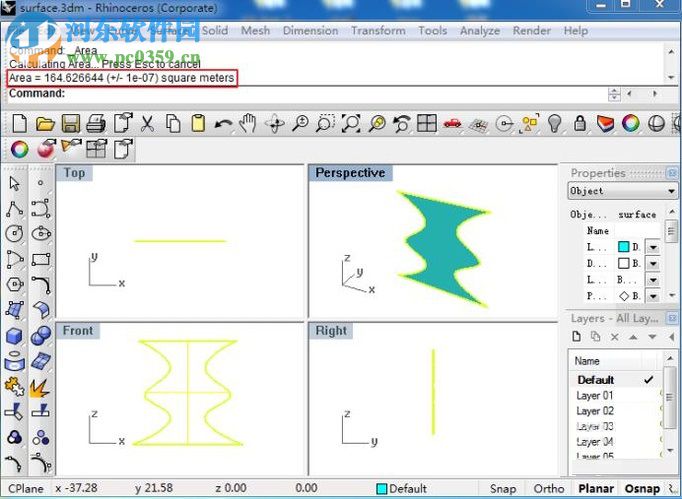Click the cyan layer color swatch in Properties

coord(623,247)
